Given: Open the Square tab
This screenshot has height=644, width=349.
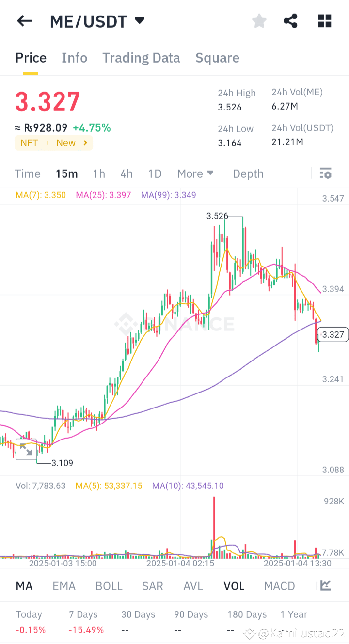Looking at the screenshot, I should click(x=217, y=58).
